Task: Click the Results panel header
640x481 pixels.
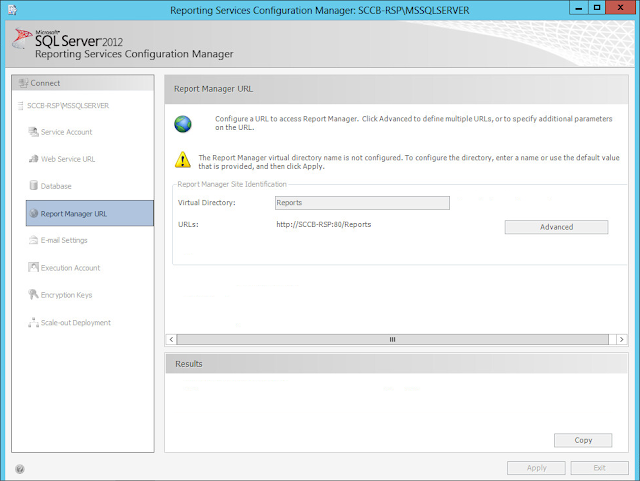Action: click(396, 363)
